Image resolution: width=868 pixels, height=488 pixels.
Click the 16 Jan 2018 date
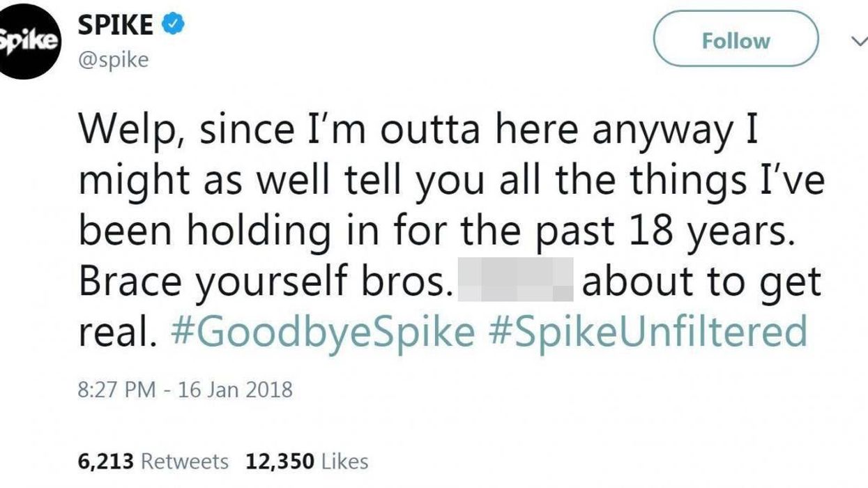[234, 388]
